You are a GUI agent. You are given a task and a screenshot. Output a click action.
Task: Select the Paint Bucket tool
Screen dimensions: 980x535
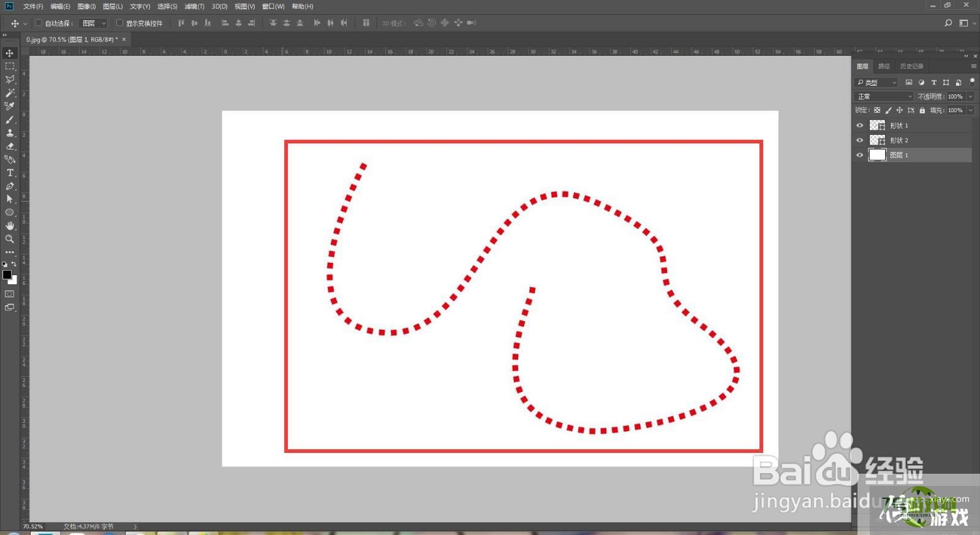pos(10,159)
